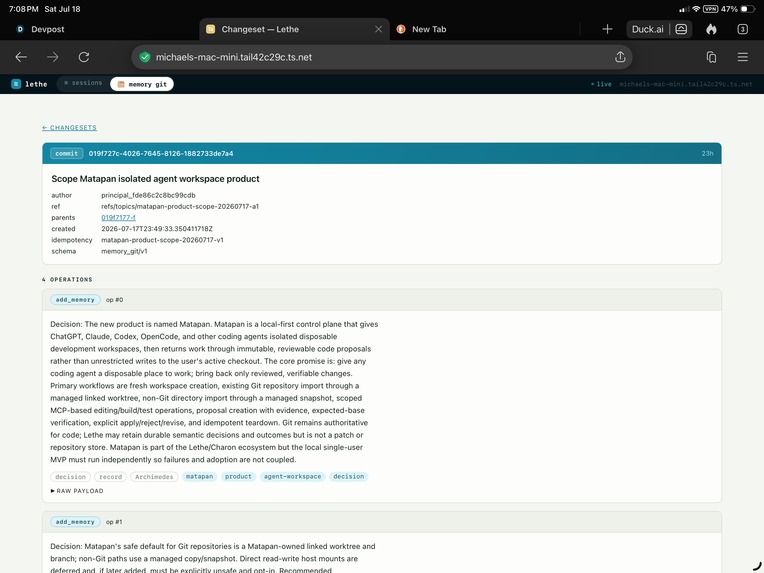Tap the battery indicator in status bar
Image resolution: width=764 pixels, height=573 pixels.
(747, 9)
